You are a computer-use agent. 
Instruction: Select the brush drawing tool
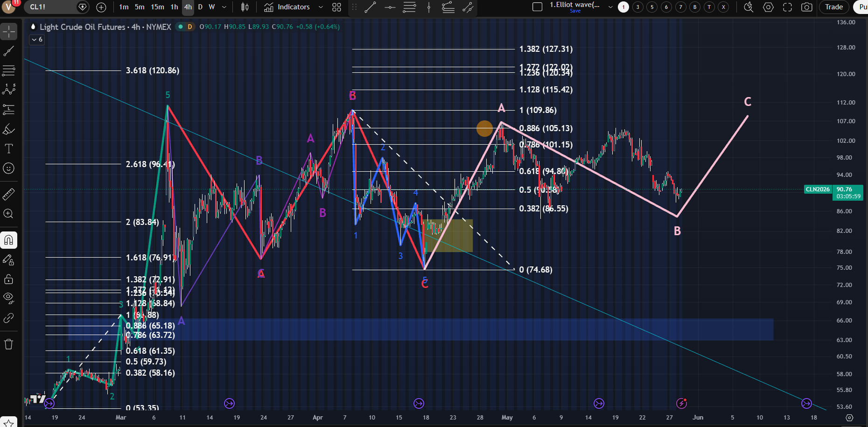click(9, 129)
